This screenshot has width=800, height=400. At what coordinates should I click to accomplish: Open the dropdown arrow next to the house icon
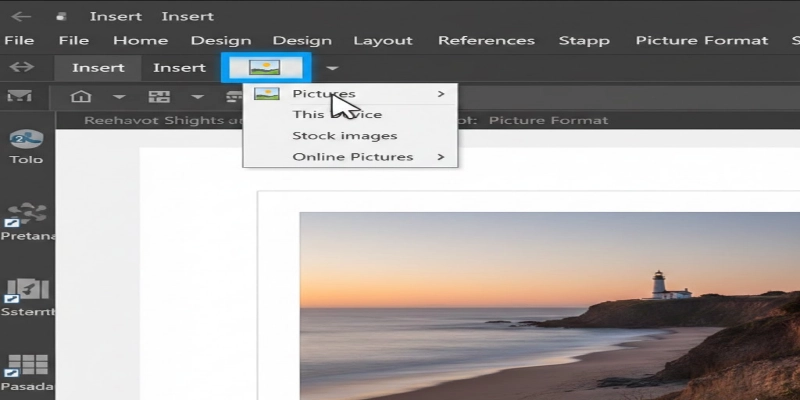119,97
